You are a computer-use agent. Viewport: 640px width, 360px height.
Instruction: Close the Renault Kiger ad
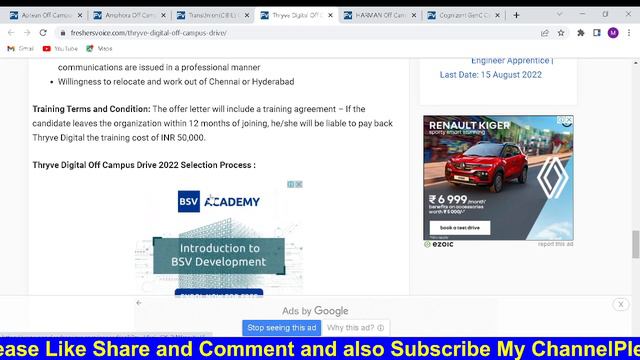[x=569, y=120]
